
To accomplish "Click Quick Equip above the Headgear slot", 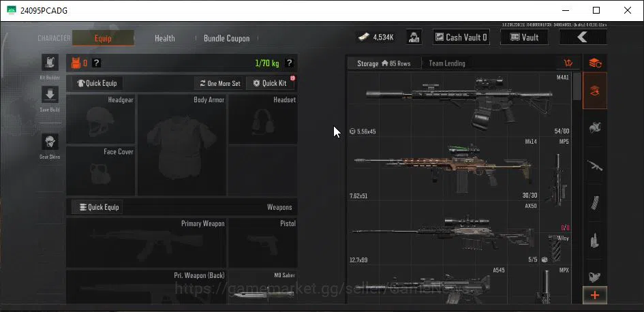I will [97, 83].
